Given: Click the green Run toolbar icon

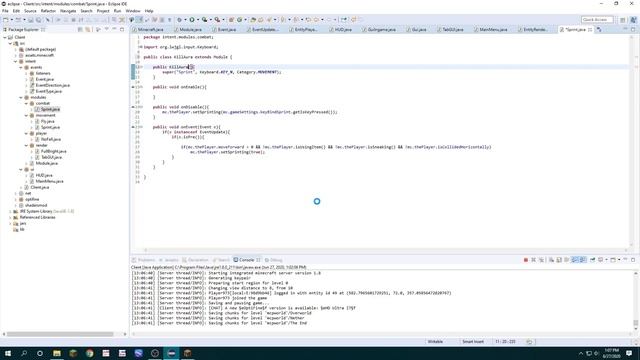Looking at the screenshot, I should (x=192, y=20).
